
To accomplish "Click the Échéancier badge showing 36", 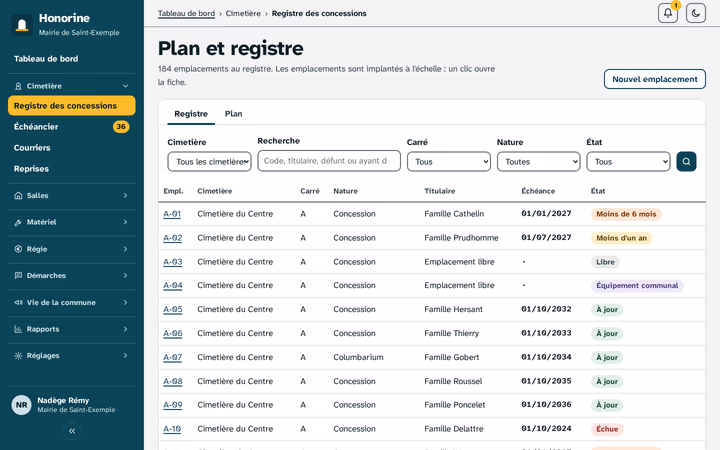I will tap(121, 127).
